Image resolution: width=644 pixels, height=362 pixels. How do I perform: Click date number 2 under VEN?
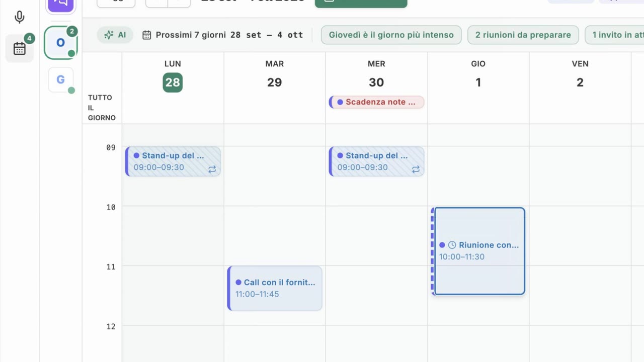(580, 82)
